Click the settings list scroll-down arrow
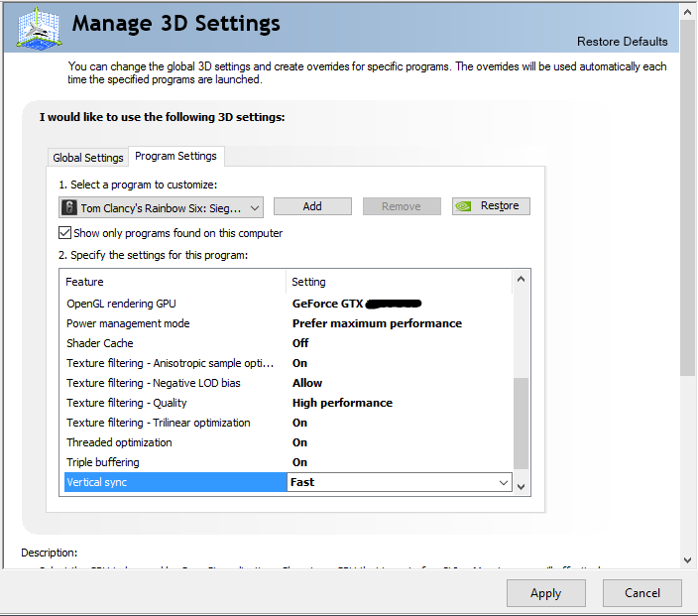 (x=522, y=485)
